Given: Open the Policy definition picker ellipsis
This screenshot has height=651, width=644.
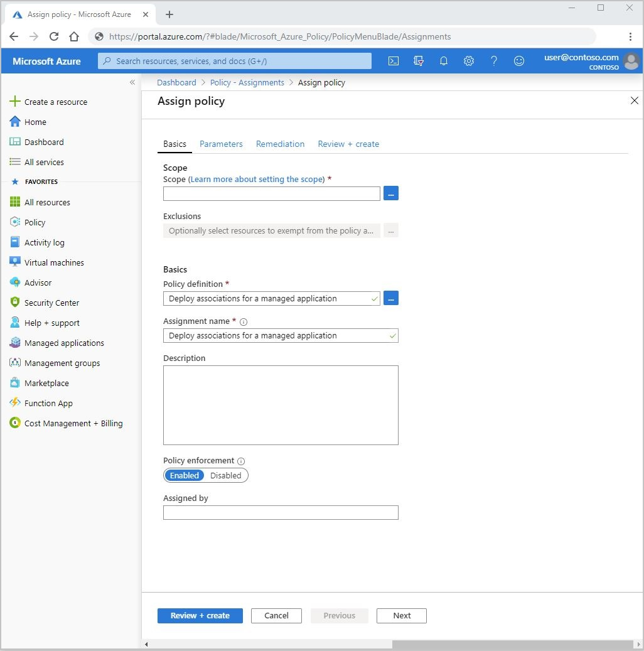Looking at the screenshot, I should [391, 298].
